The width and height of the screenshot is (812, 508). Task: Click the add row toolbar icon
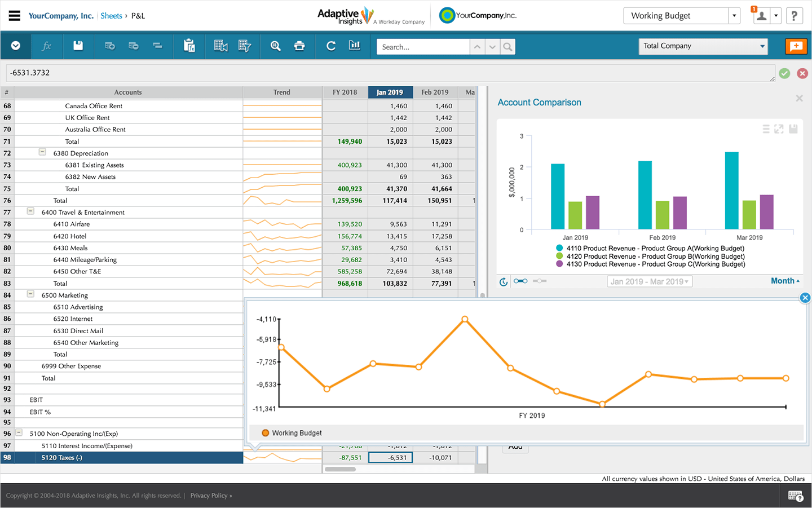110,46
